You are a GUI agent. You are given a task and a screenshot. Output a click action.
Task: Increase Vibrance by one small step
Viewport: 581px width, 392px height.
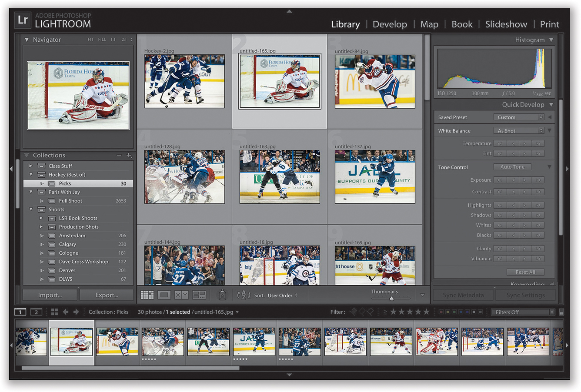pos(525,259)
